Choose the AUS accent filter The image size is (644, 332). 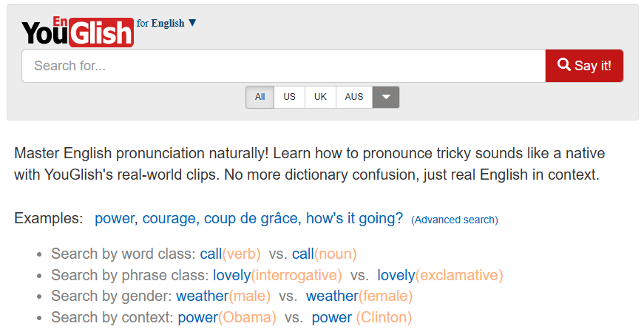pos(354,97)
